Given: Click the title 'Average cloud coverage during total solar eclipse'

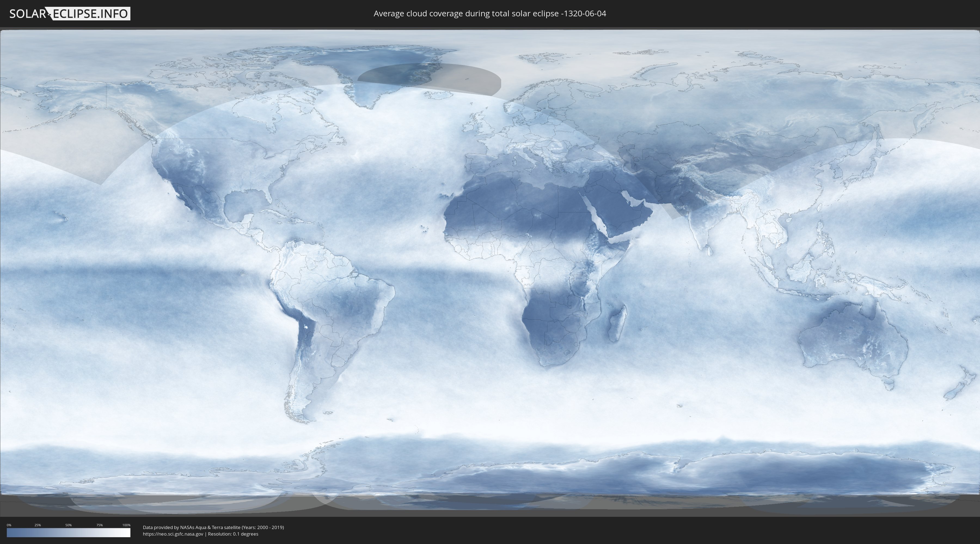Looking at the screenshot, I should click(x=466, y=14).
